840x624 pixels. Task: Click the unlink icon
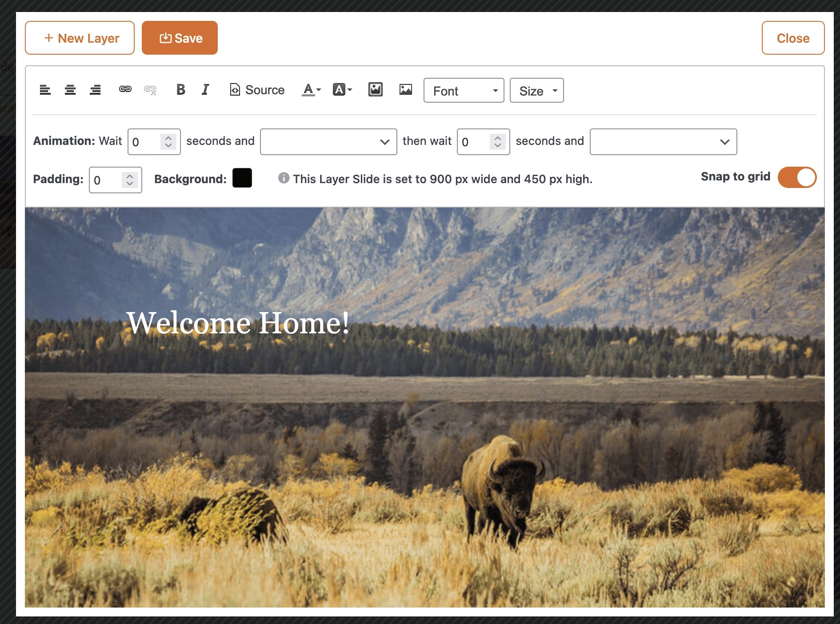[150, 90]
